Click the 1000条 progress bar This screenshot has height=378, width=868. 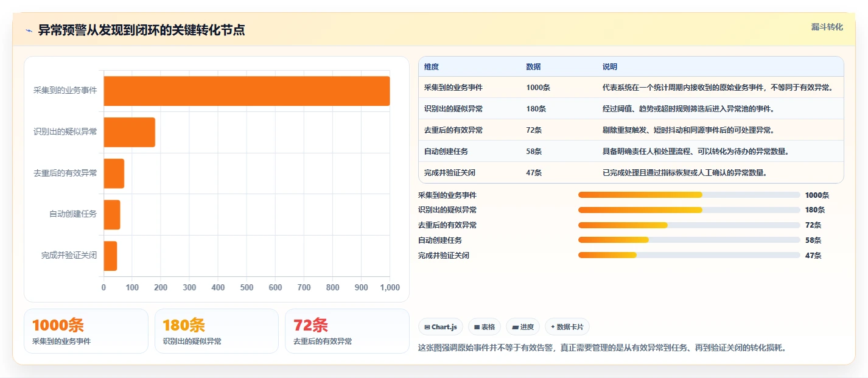(689, 195)
